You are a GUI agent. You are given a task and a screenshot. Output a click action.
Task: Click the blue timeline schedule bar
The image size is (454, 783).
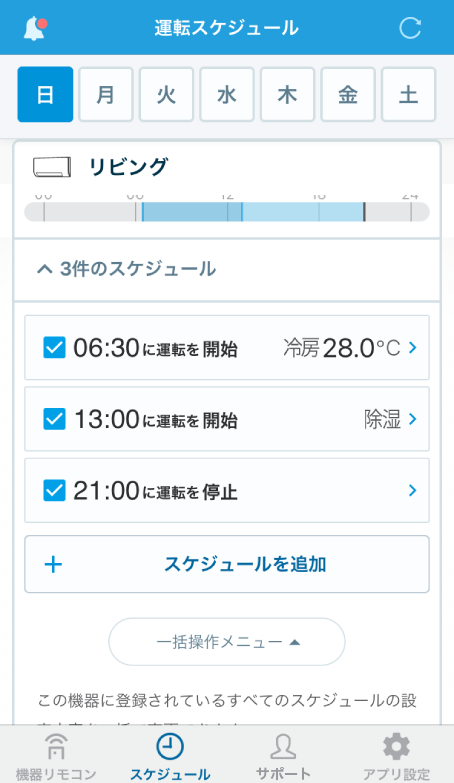point(253,212)
